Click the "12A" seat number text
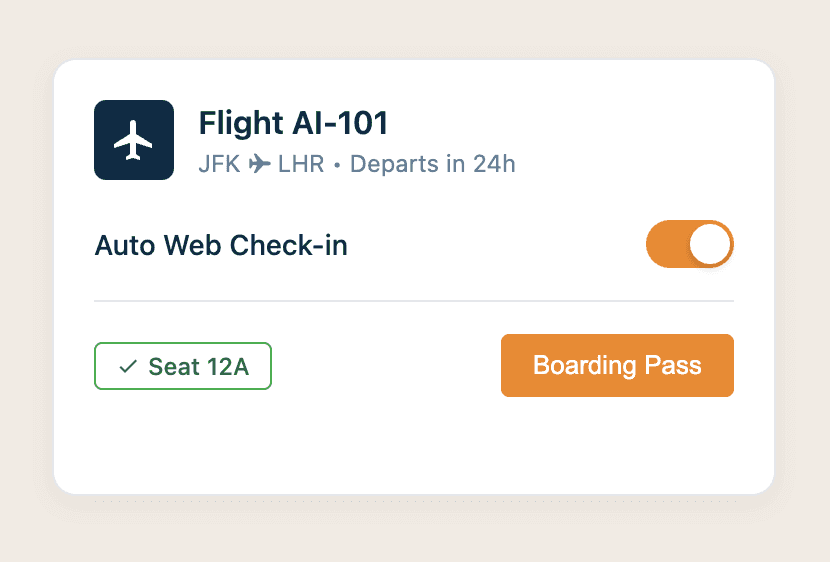 [x=228, y=367]
